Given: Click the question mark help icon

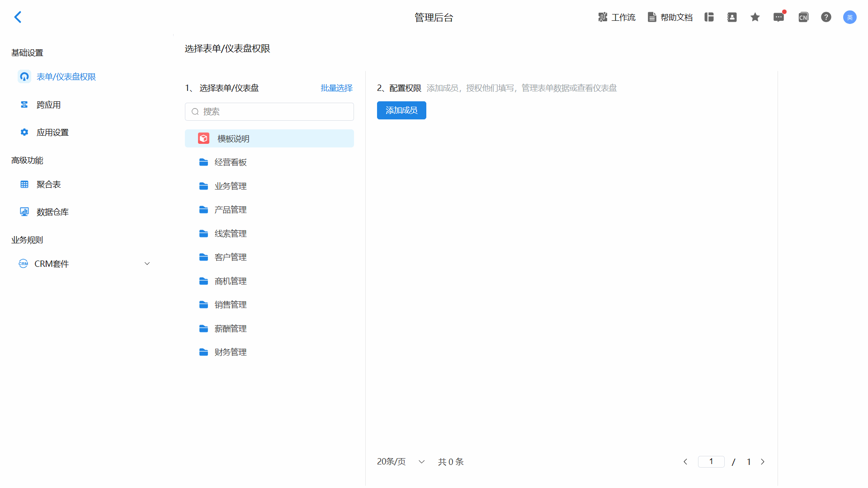Looking at the screenshot, I should pyautogui.click(x=826, y=17).
